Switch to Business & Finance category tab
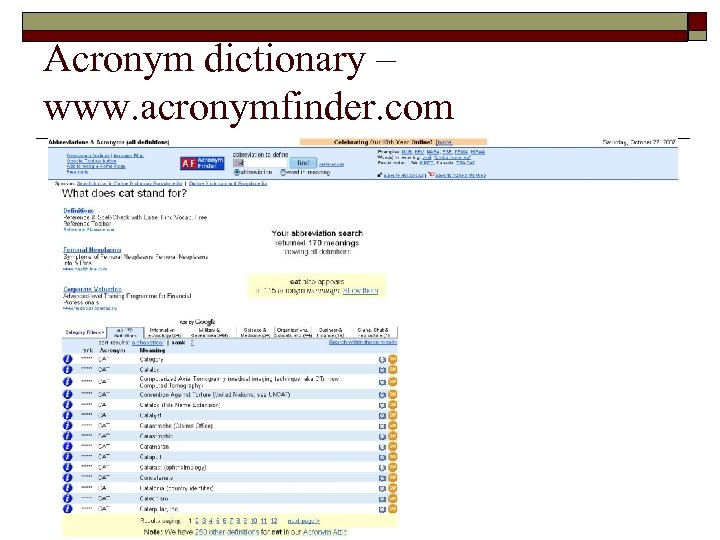The height and width of the screenshot is (540, 720). (331, 333)
